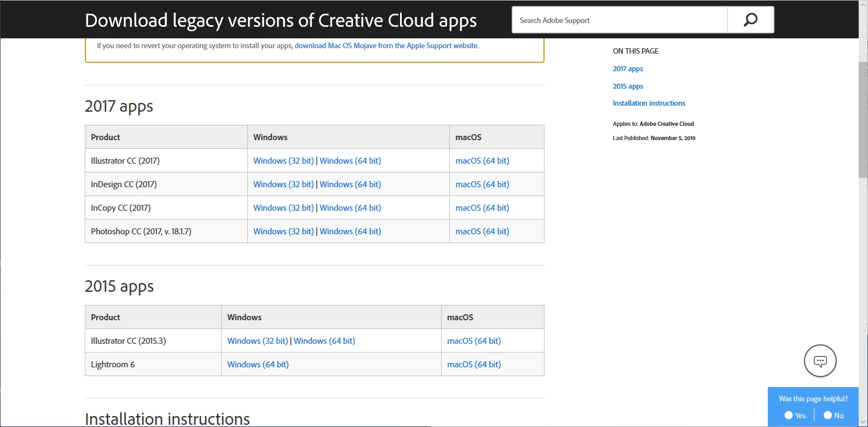The image size is (868, 427).
Task: Open the chat assistant bubble icon
Action: point(820,361)
